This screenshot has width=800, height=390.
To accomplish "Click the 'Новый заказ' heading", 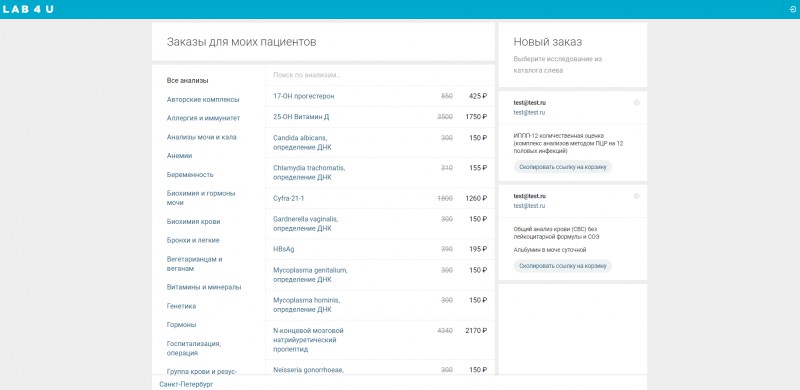I will (x=547, y=42).
